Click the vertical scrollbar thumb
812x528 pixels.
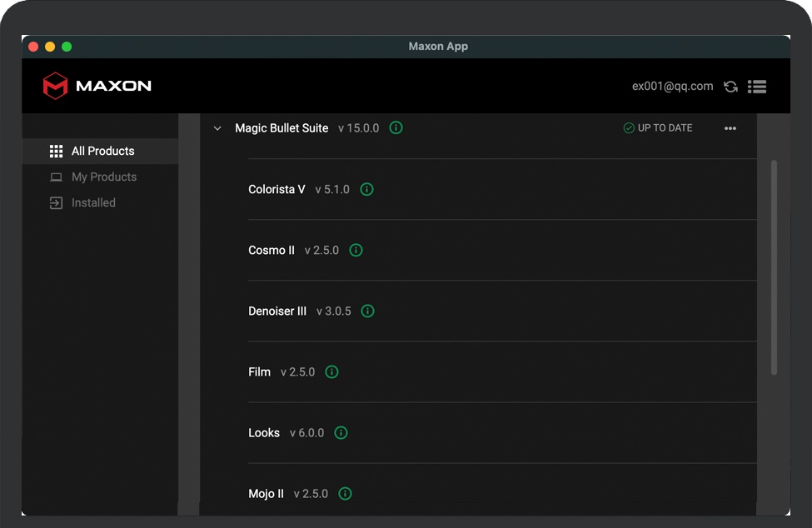[x=774, y=266]
